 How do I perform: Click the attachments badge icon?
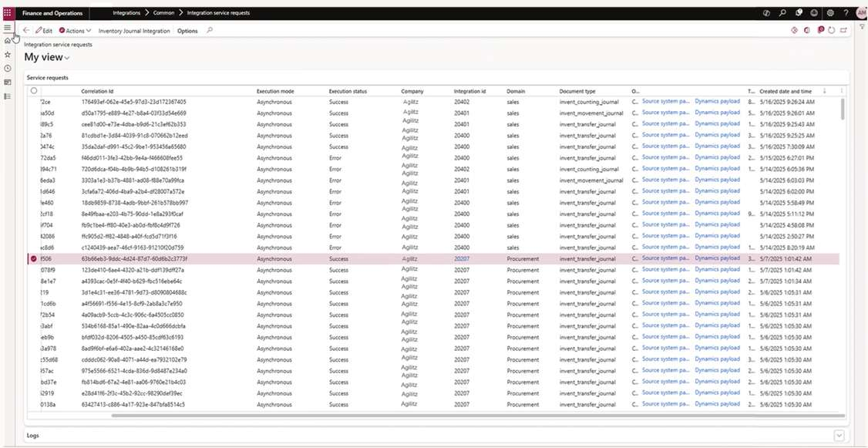pos(821,30)
